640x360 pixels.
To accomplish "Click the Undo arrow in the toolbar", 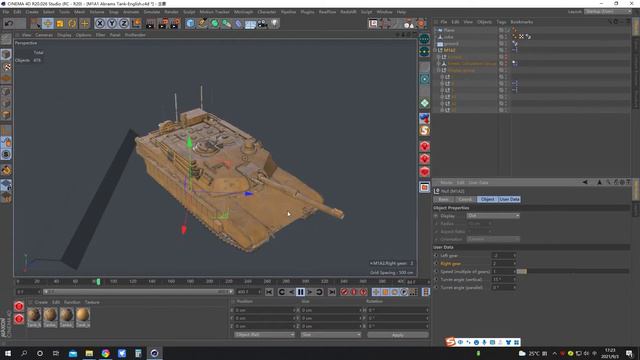I will [9, 23].
